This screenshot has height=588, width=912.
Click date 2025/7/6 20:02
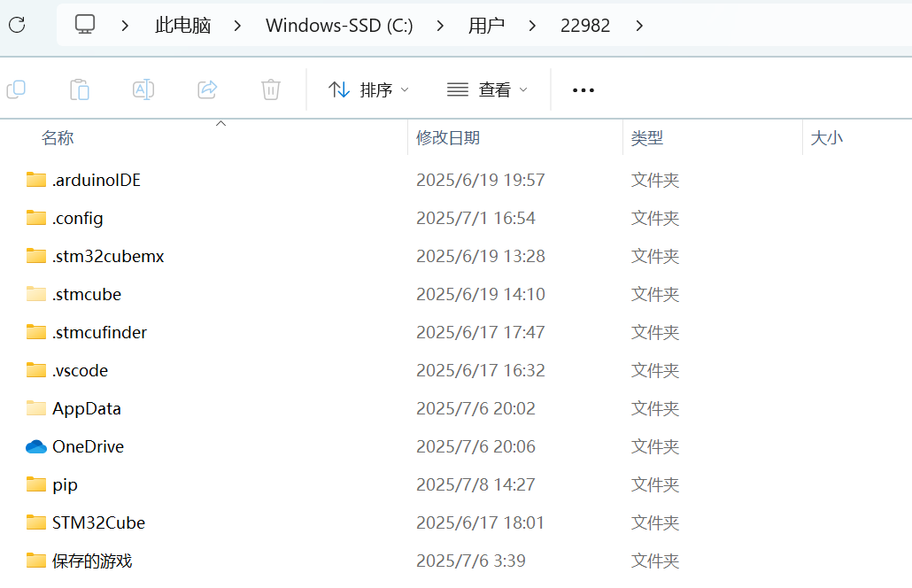click(x=475, y=409)
